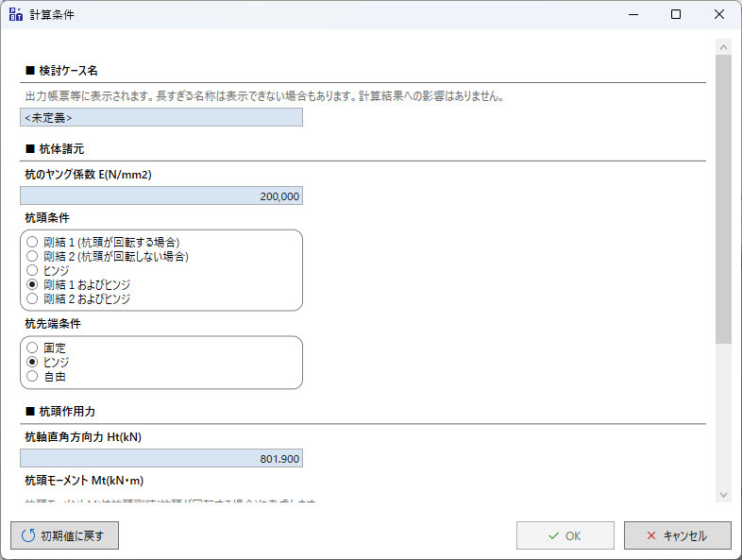Click the red X icon on キャンセル
The image size is (742, 560).
pyautogui.click(x=651, y=536)
